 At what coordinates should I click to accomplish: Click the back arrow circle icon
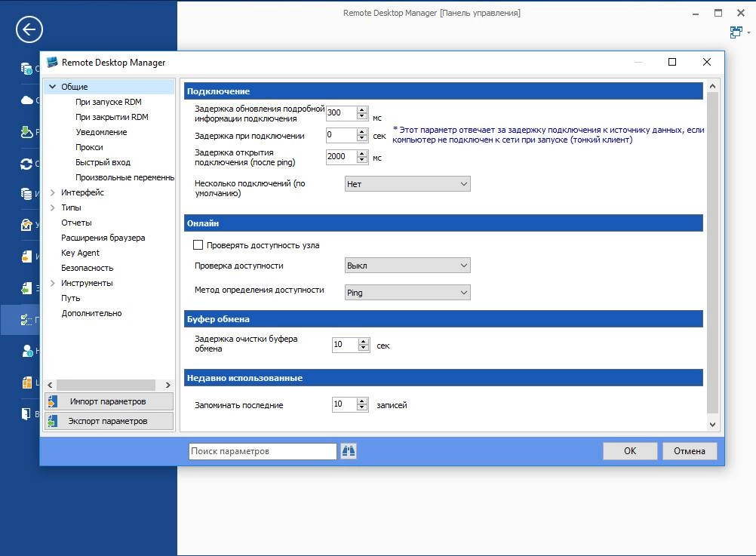(29, 30)
